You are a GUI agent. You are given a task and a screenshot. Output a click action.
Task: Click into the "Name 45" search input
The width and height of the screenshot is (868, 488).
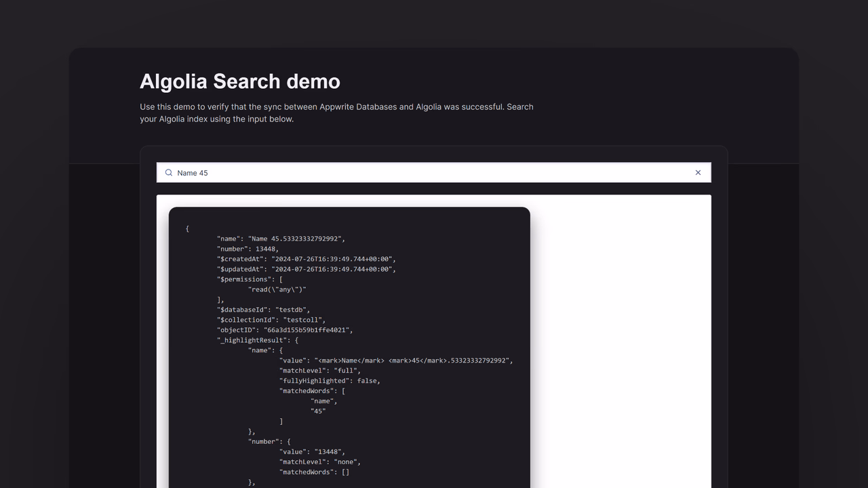click(x=433, y=173)
